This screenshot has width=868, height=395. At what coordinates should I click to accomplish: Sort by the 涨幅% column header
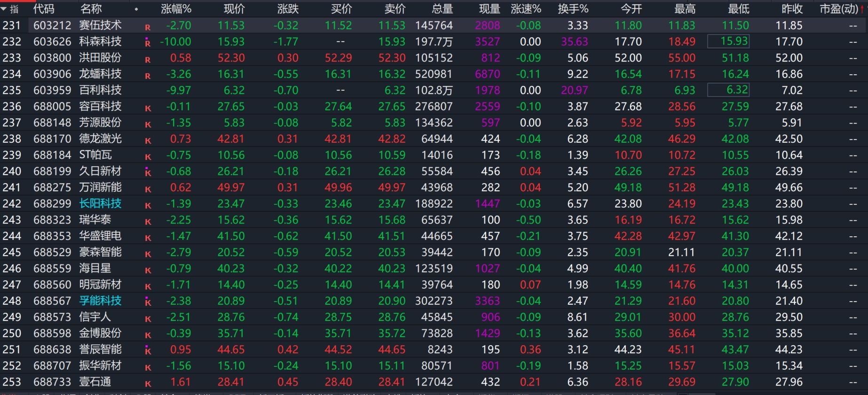pyautogui.click(x=176, y=9)
